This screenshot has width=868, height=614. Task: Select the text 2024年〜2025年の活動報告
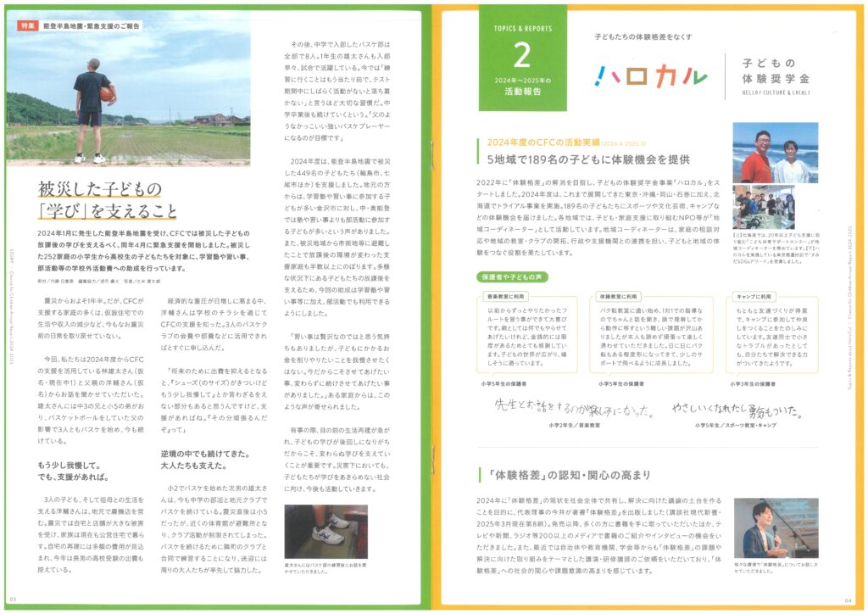coord(522,87)
